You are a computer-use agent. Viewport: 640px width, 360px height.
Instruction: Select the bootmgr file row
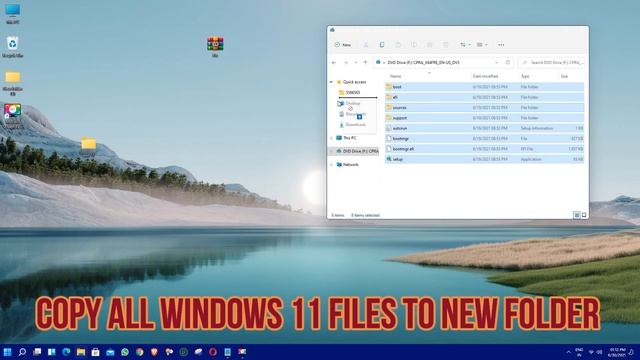[x=484, y=138]
